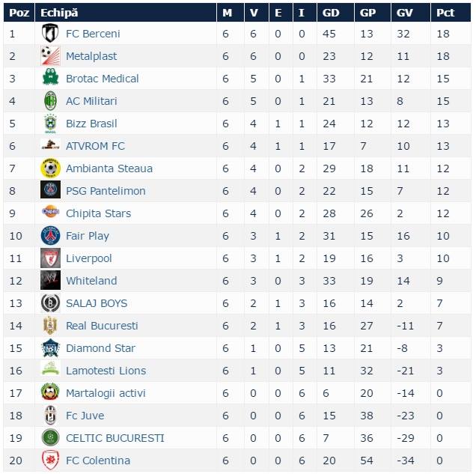Open the CELTIC BUCURESTI team link
The image size is (476, 474).
click(115, 438)
